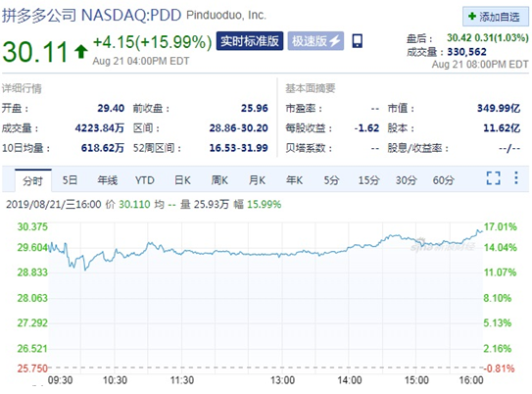Switch to 极速版 fast version
The width and height of the screenshot is (532, 394).
pyautogui.click(x=315, y=41)
